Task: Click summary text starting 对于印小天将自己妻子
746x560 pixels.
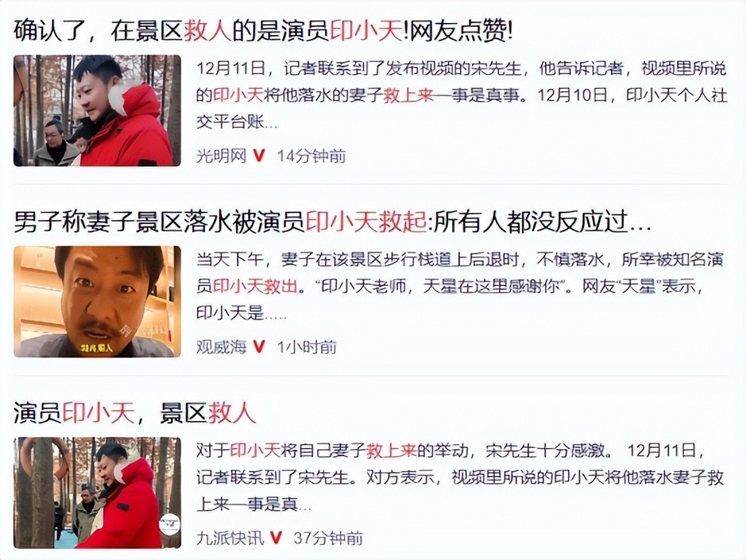Action: tap(460, 477)
